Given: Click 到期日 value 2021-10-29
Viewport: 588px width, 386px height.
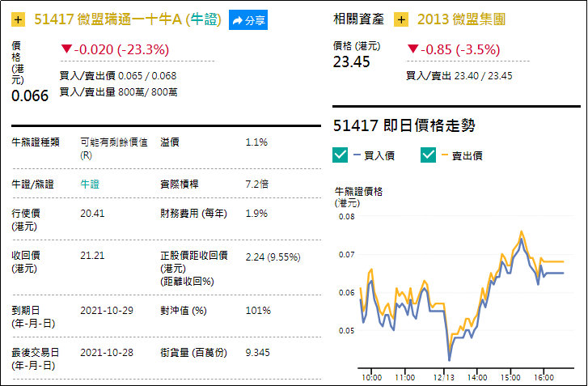Looking at the screenshot, I should click(107, 311).
